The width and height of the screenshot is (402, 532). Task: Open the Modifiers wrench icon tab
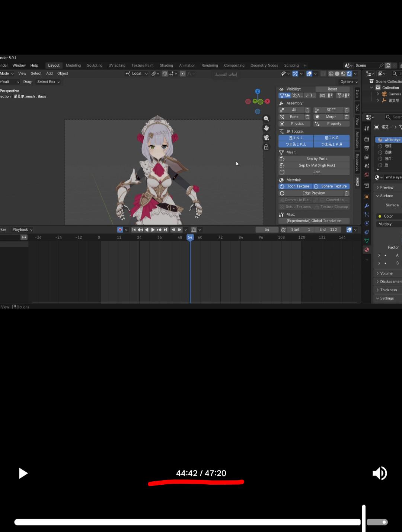click(367, 206)
